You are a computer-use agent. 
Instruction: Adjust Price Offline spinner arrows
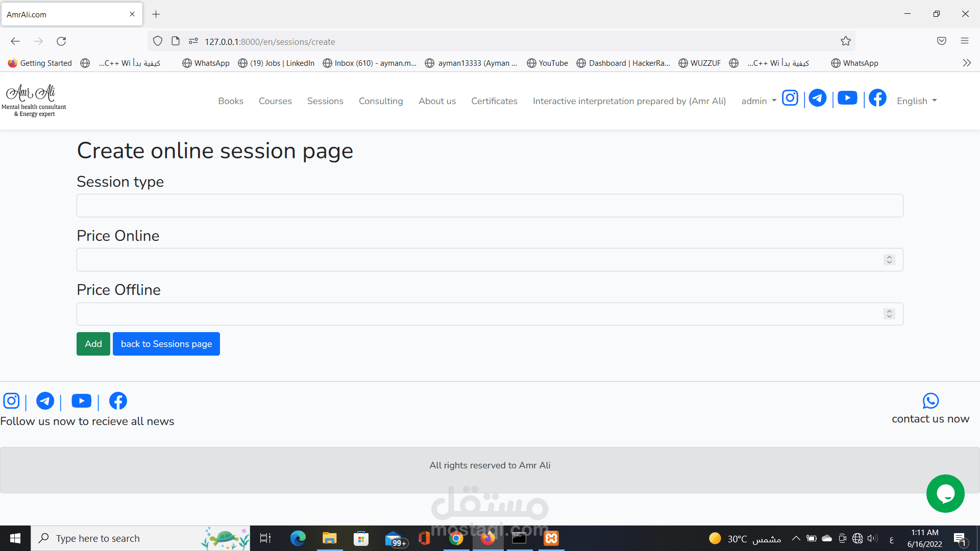point(889,314)
